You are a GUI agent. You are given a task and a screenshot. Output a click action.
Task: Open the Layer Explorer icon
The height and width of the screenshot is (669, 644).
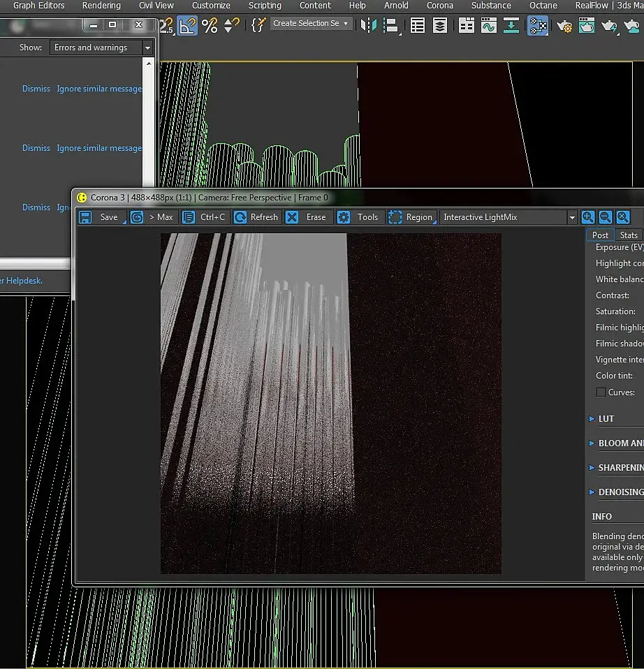click(440, 26)
